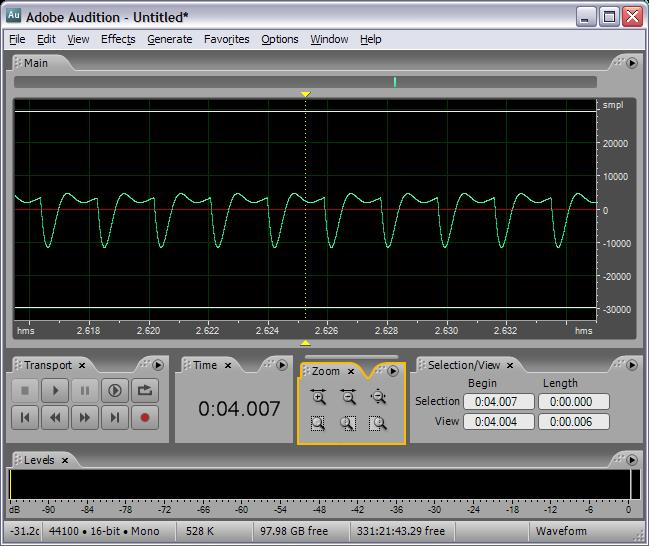Open the Window menu
649x546 pixels.
(329, 39)
